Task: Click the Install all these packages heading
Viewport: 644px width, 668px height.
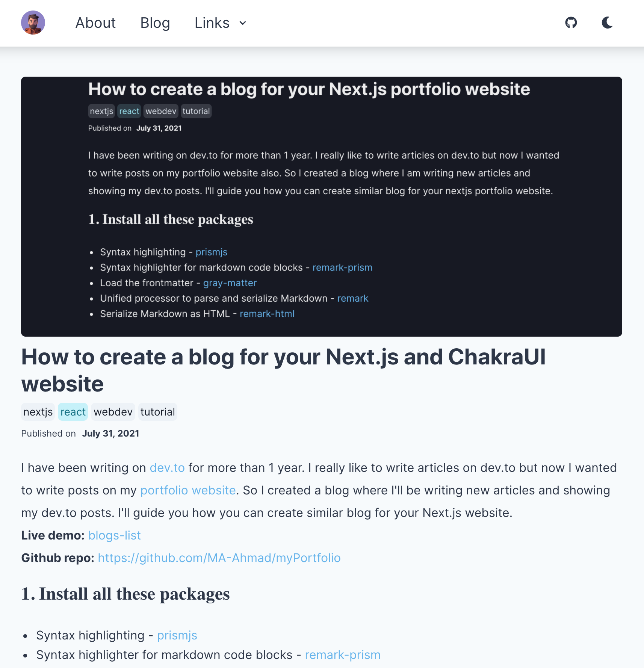Action: [x=125, y=594]
